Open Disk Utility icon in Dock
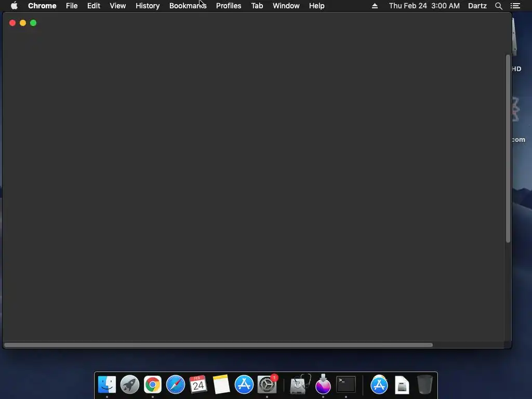The height and width of the screenshot is (399, 532). (x=300, y=384)
